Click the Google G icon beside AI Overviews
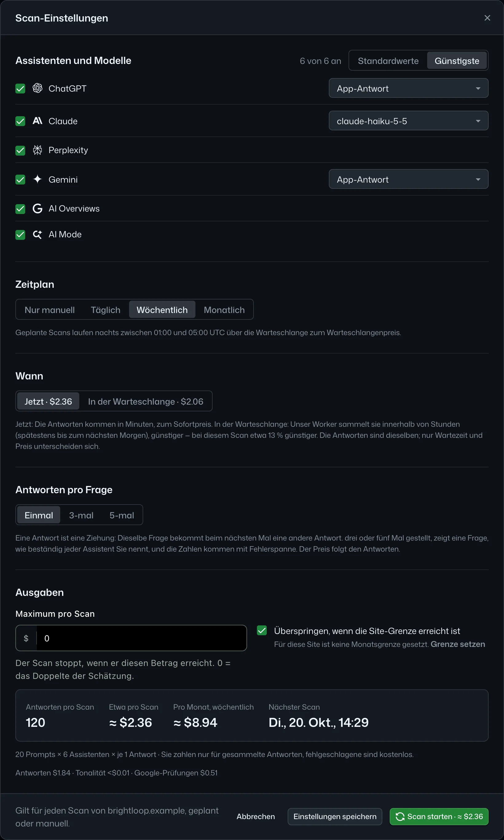504x840 pixels. (x=37, y=209)
